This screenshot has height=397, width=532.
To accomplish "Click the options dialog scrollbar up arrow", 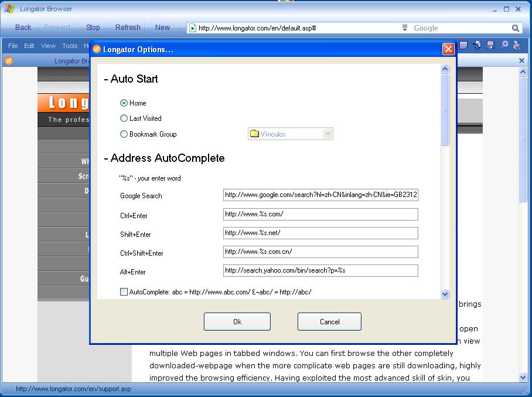I will pyautogui.click(x=445, y=69).
